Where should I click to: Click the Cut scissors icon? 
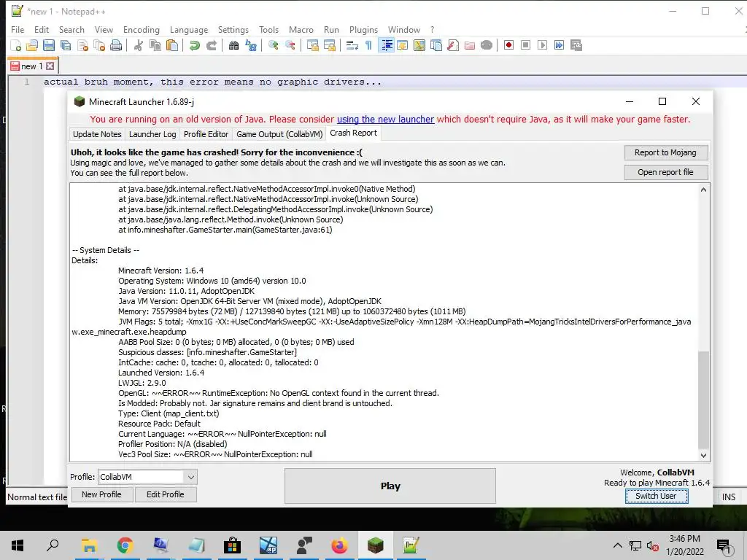coord(139,45)
